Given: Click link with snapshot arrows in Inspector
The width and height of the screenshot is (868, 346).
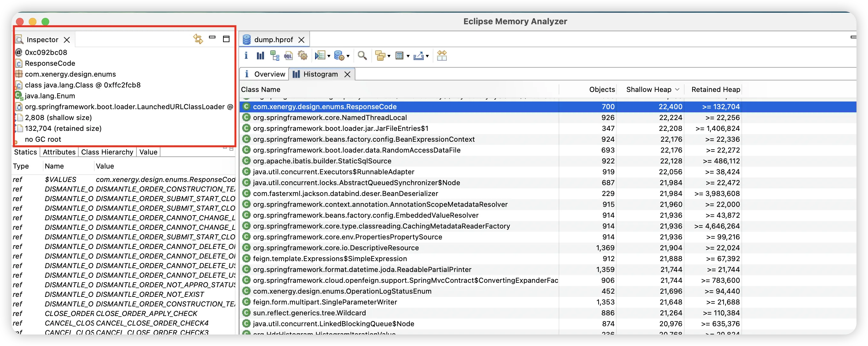Looking at the screenshot, I should pos(198,39).
